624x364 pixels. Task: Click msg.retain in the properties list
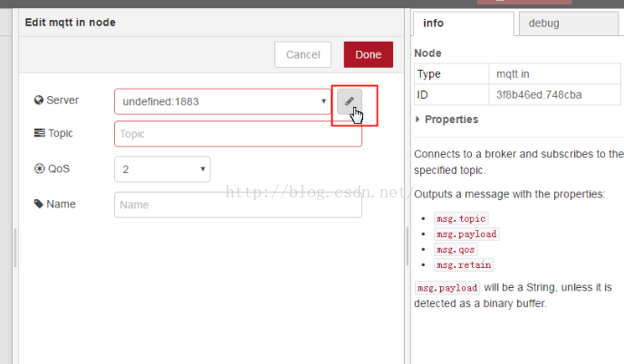463,265
